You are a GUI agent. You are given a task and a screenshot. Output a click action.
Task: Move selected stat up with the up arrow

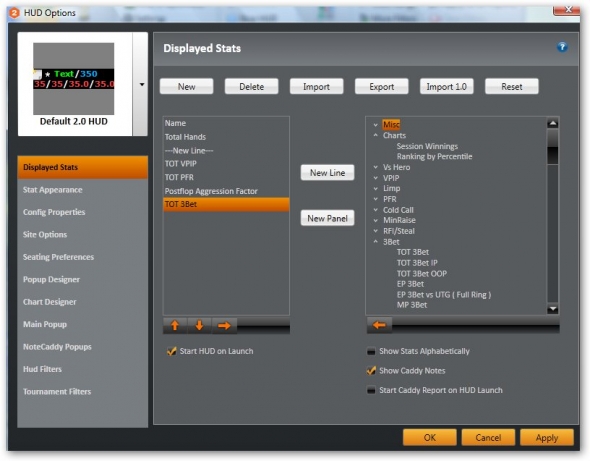click(x=175, y=326)
